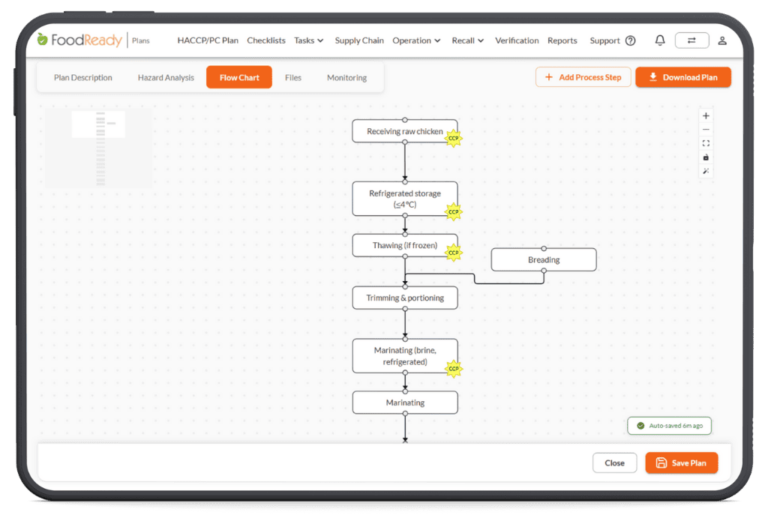This screenshot has height=527, width=768.
Task: Click the Download Plan button
Action: click(683, 77)
